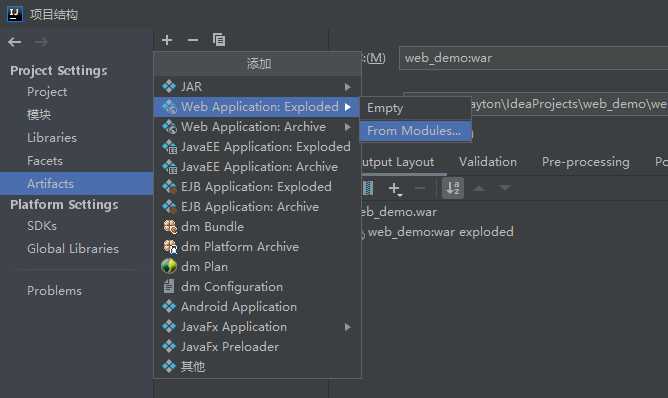The height and width of the screenshot is (398, 668).
Task: Expand Web Application: Archive submenu arrow
Action: [348, 127]
